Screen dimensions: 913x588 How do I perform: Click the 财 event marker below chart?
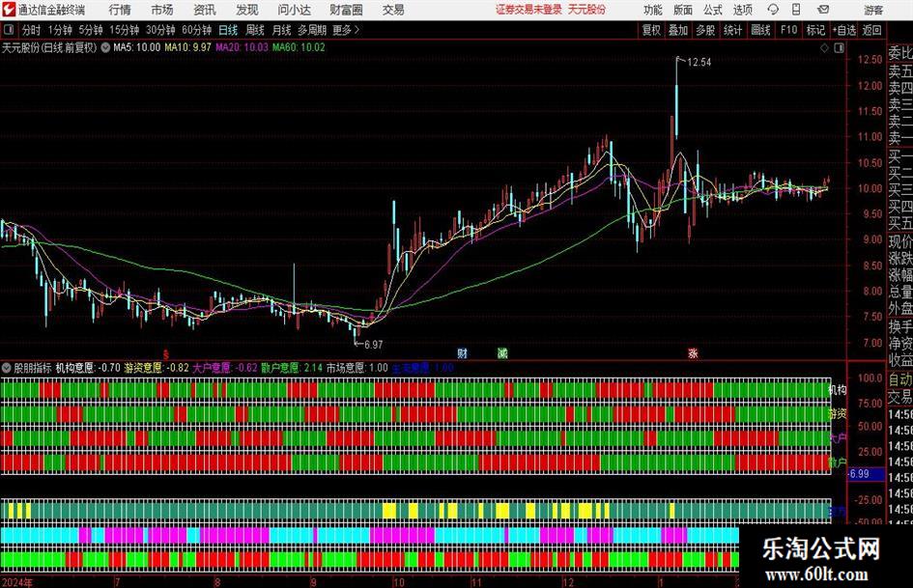(x=463, y=352)
